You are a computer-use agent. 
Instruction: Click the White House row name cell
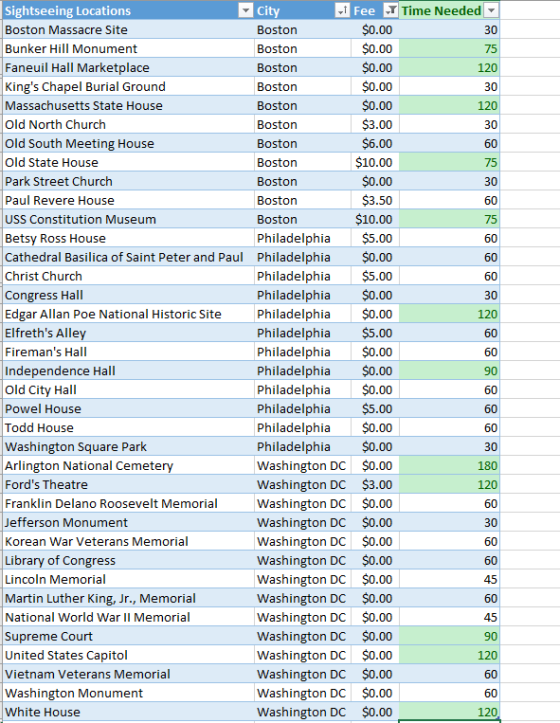(128, 712)
